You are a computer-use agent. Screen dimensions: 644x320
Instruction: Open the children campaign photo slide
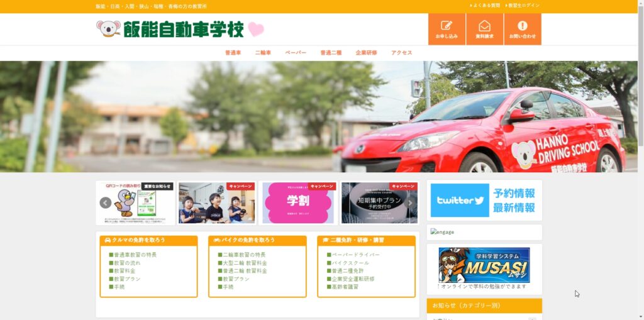tap(217, 203)
